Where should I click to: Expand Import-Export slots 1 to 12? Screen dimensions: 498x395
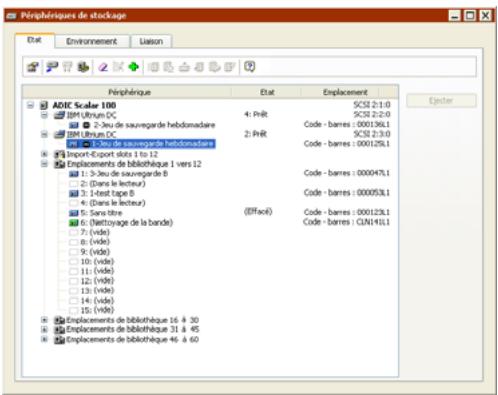pyautogui.click(x=44, y=154)
